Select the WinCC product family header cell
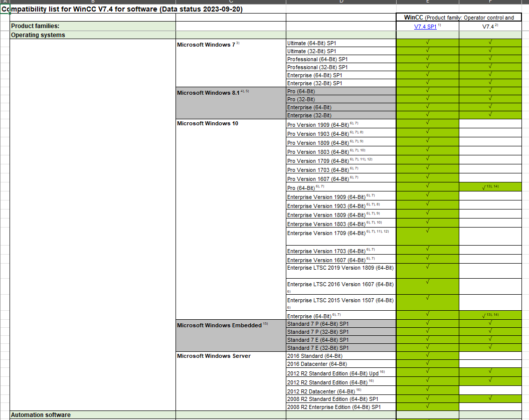 pyautogui.click(x=459, y=18)
